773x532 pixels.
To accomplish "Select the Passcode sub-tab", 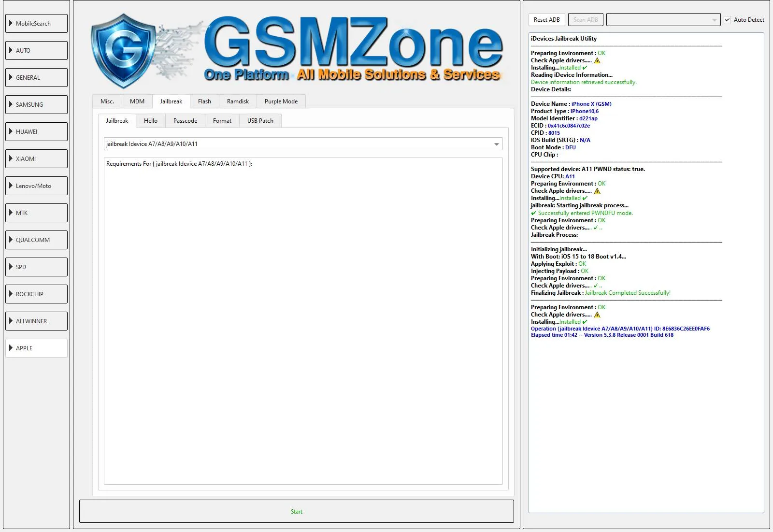I will [x=185, y=121].
